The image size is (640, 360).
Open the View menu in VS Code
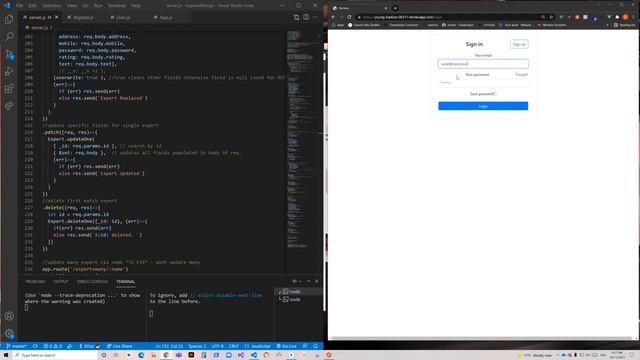(x=72, y=6)
